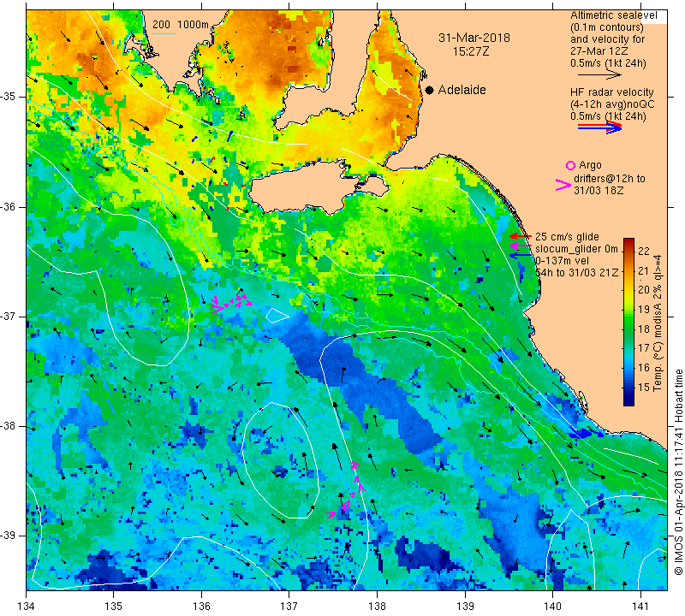Click the blue 0-137m vel legend arrow

[x=521, y=256]
